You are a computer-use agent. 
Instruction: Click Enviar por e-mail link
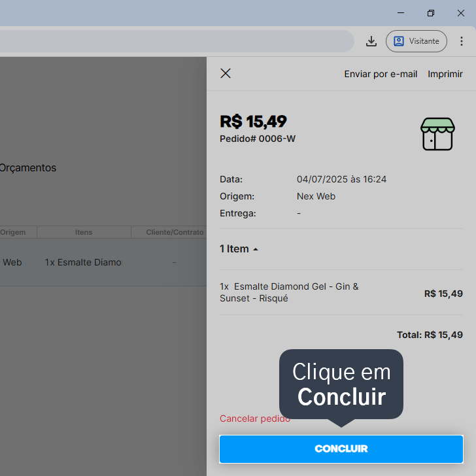[381, 74]
